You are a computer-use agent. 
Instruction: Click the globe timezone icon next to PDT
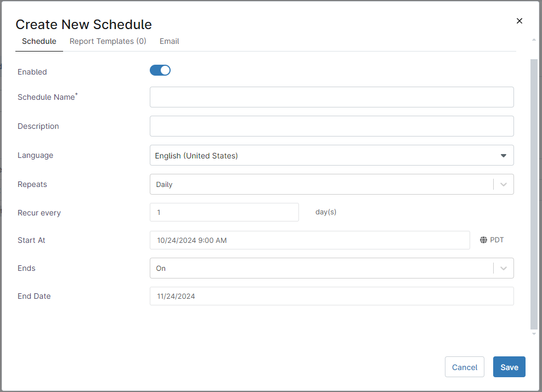point(483,240)
